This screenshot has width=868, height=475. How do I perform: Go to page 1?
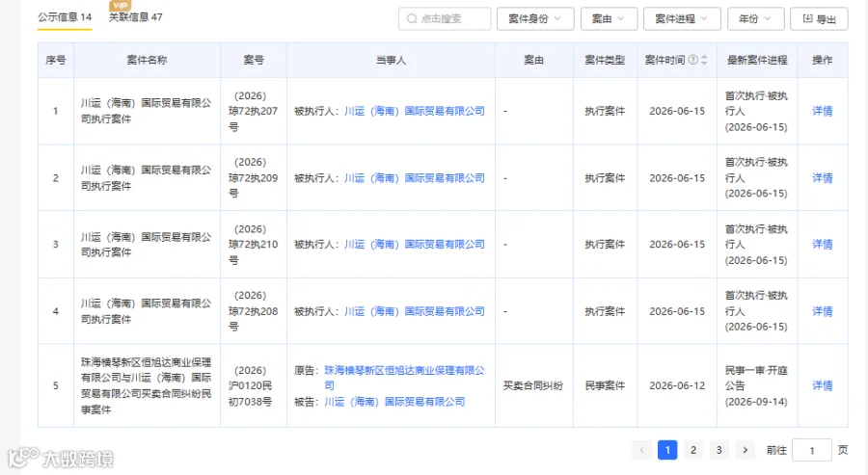[x=667, y=450]
